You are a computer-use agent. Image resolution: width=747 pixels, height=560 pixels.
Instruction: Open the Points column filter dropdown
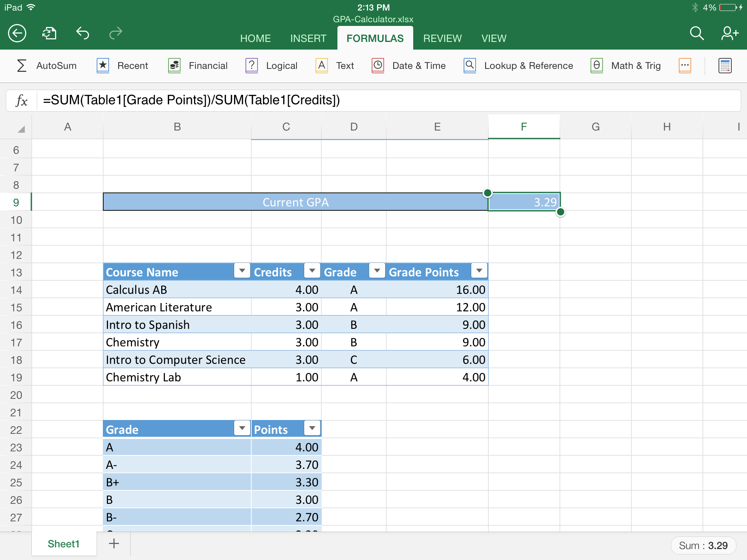pos(312,428)
